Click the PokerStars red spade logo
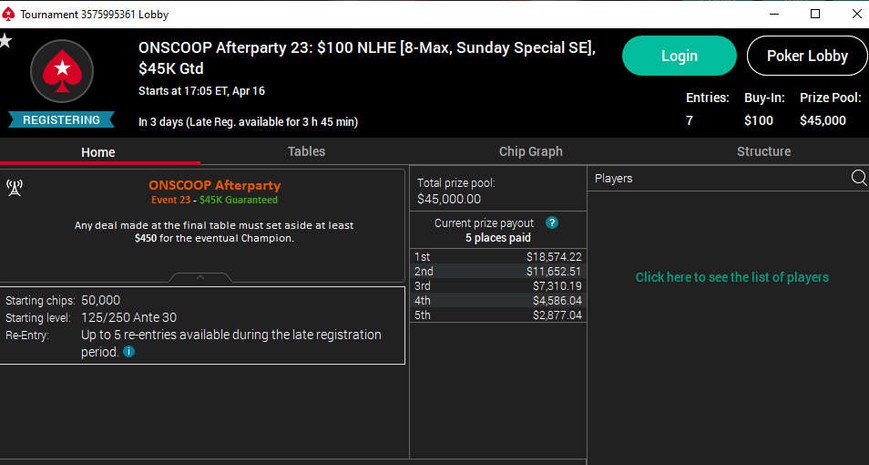 tap(62, 71)
